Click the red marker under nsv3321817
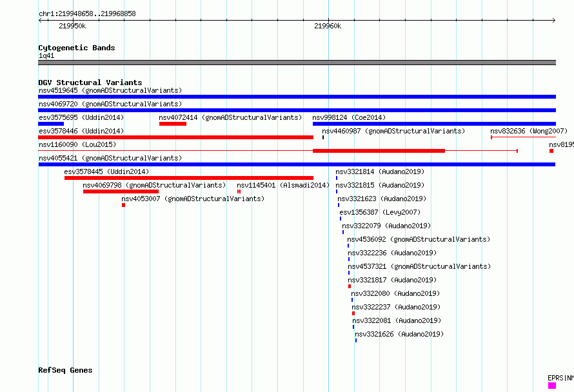 tap(350, 286)
